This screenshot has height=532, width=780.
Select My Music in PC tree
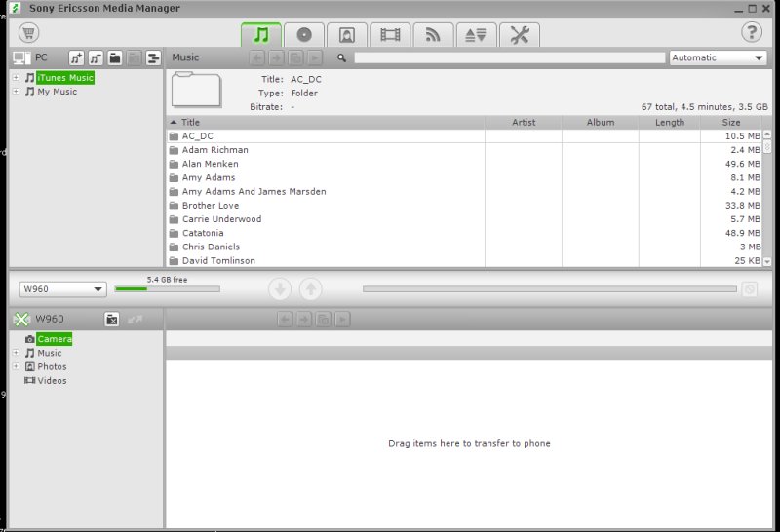point(58,92)
